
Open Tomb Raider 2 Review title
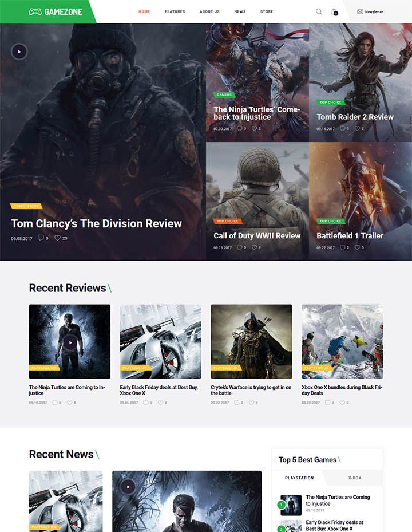tap(355, 117)
